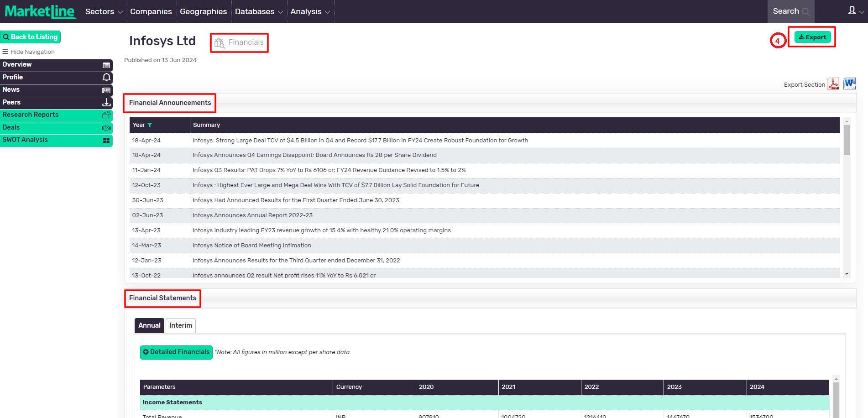Select the 18-Apr-24 Strong Large Deal TCV row
This screenshot has width=868, height=418.
(x=485, y=141)
